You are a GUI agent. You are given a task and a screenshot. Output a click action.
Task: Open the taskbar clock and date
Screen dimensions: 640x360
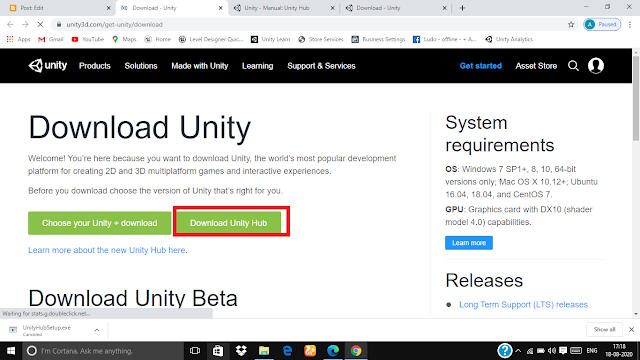coord(619,351)
